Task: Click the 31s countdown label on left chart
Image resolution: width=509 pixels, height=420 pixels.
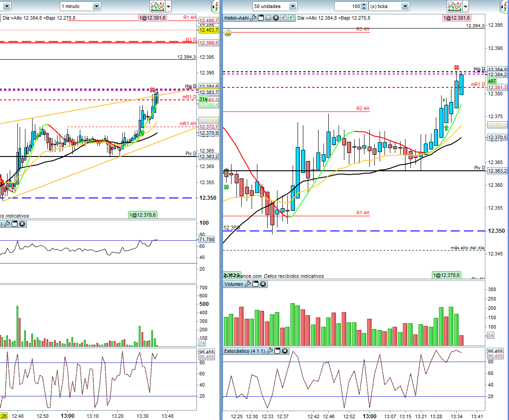Action: [203, 99]
